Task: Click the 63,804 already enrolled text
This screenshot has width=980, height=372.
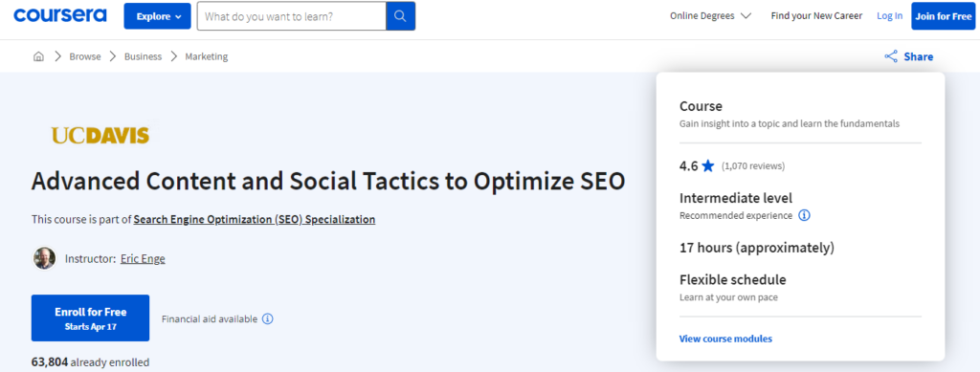Action: pyautogui.click(x=91, y=362)
